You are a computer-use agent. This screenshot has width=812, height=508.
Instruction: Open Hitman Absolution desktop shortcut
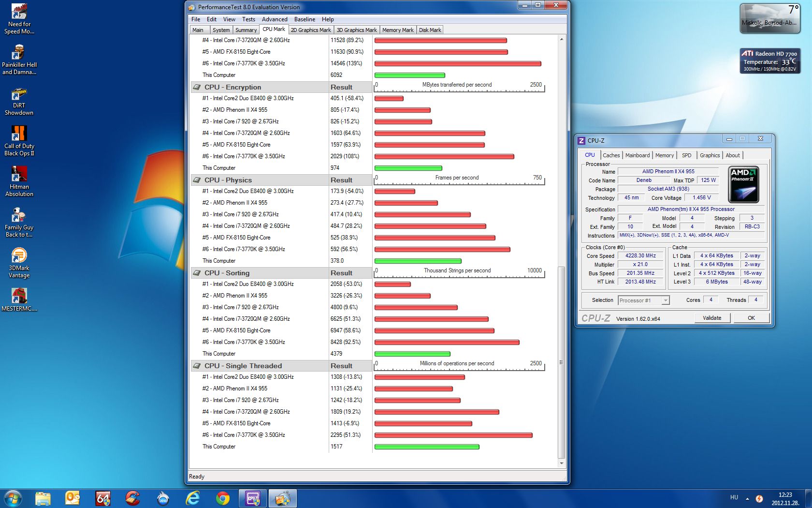(x=19, y=182)
